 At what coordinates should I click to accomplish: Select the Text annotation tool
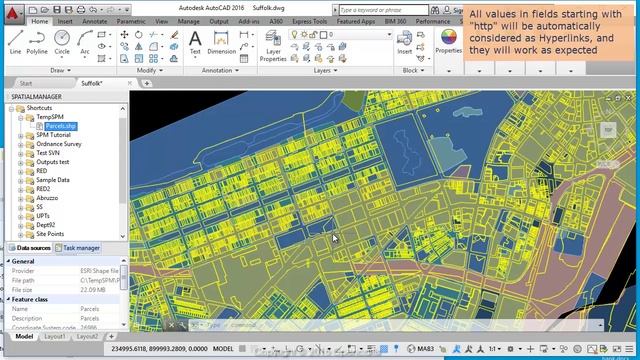[195, 42]
